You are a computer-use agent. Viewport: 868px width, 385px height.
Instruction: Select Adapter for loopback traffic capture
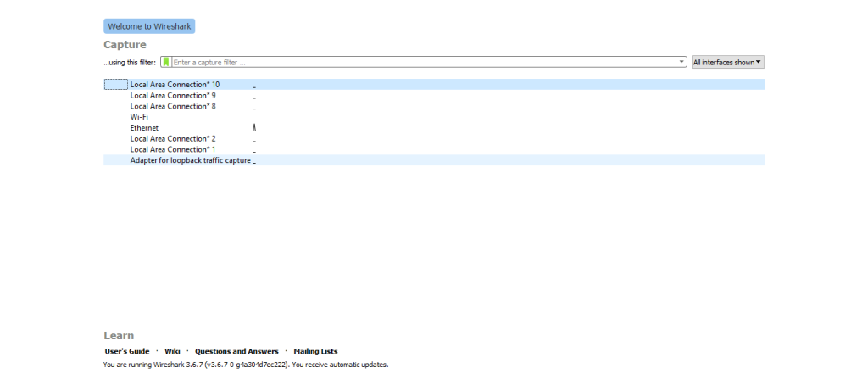190,160
